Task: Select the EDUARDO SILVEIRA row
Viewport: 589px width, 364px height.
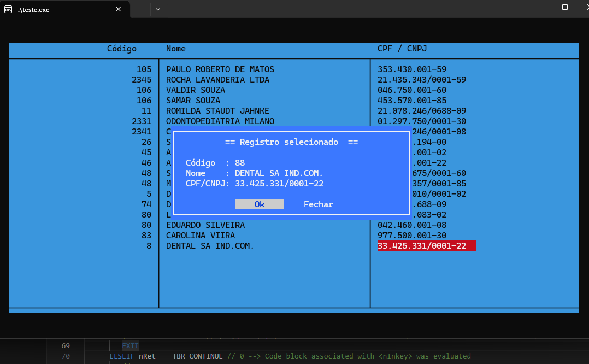Action: click(205, 225)
